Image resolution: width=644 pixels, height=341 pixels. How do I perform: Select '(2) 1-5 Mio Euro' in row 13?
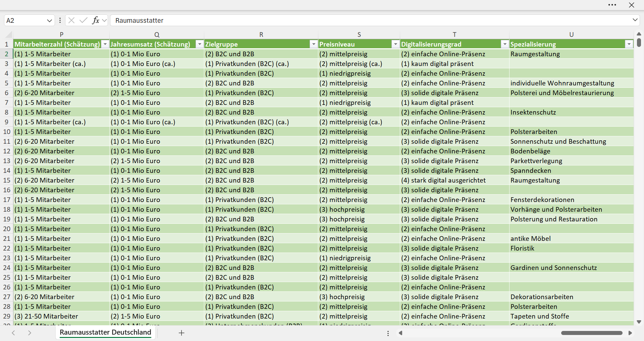(x=157, y=161)
